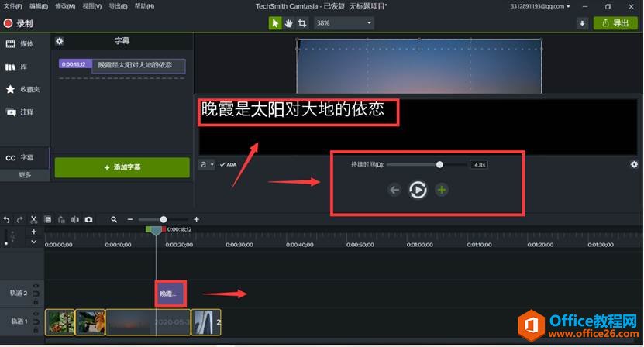Select the arrow edit tool on canvas toolbar
The image size is (644, 347).
pos(275,23)
